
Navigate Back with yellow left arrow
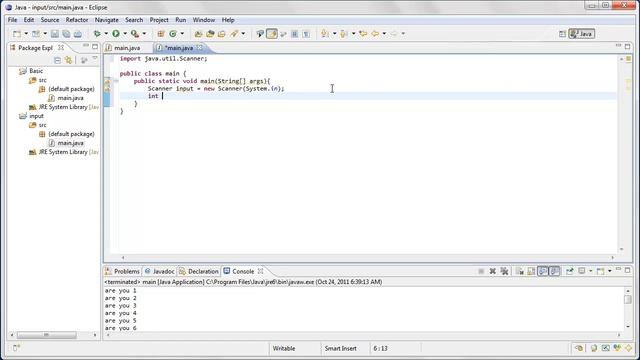point(375,34)
